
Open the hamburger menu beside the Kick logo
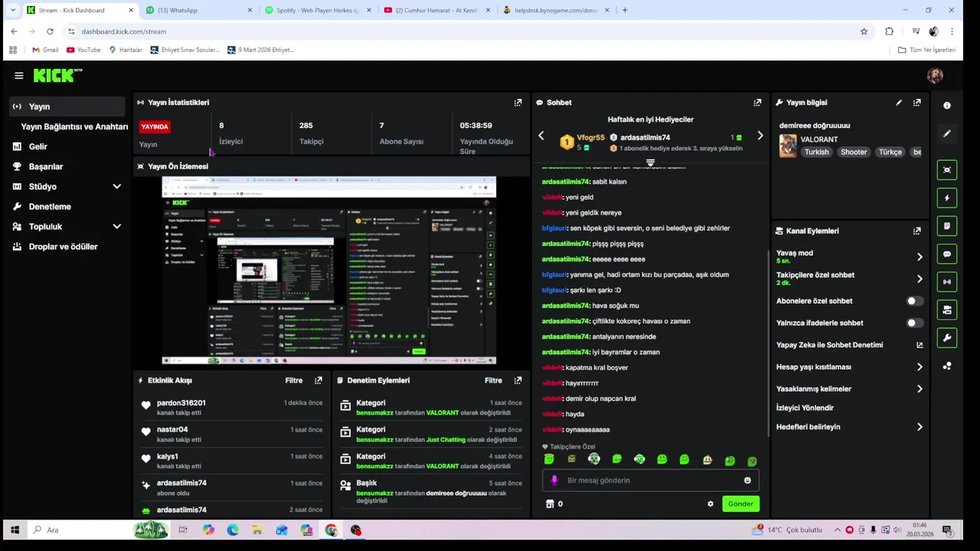[18, 76]
